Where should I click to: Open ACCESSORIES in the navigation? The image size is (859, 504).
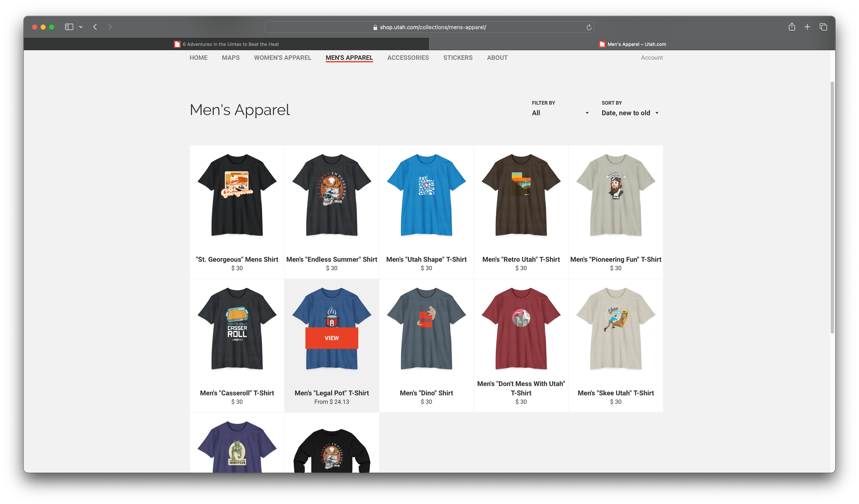(408, 57)
